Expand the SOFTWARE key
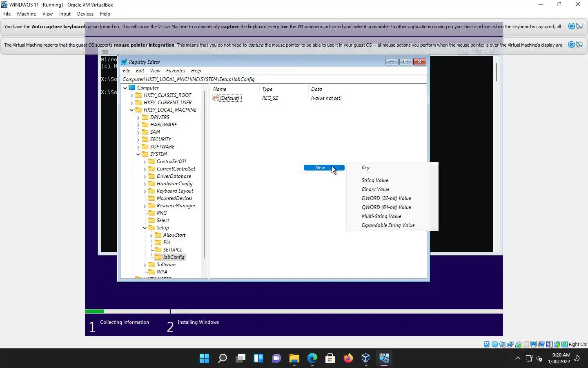 click(x=138, y=147)
